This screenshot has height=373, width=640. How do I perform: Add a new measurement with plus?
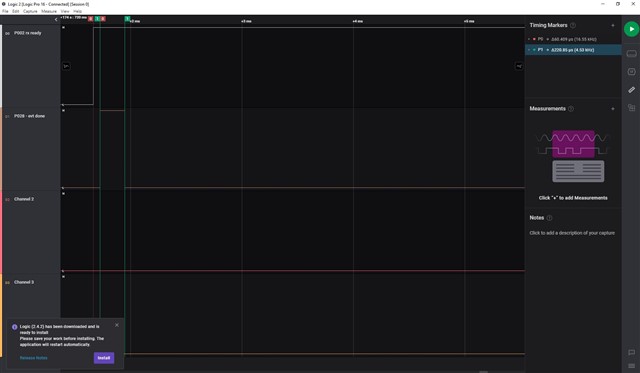coord(613,109)
